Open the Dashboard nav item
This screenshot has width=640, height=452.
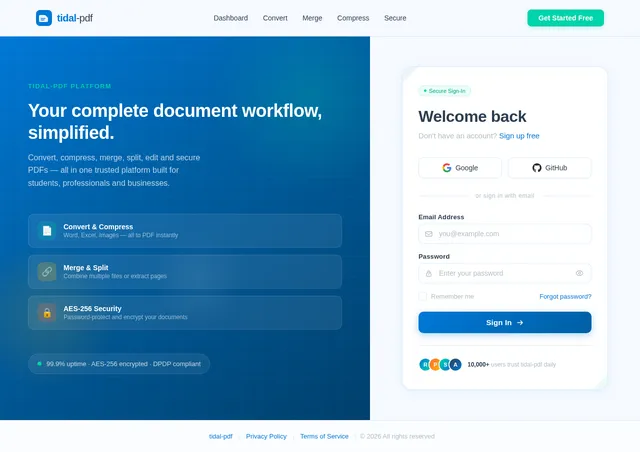click(231, 18)
